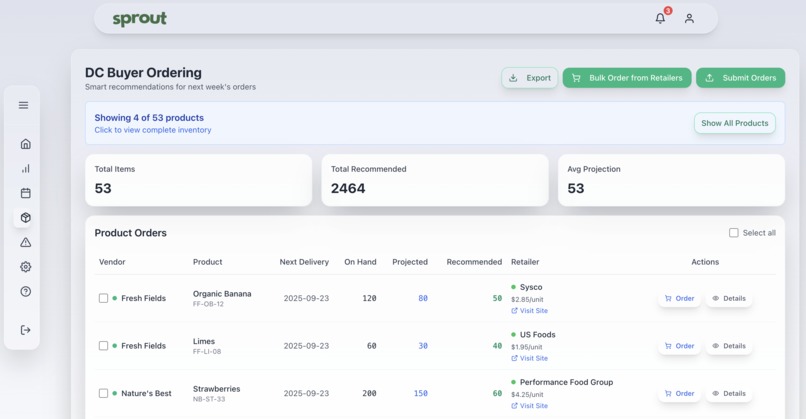Check the Select all checkbox

pos(734,233)
